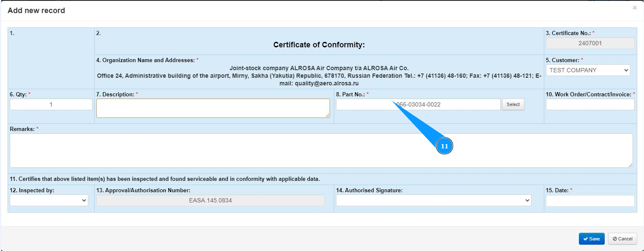Click into the Description text area
644x251 pixels.
[x=213, y=108]
